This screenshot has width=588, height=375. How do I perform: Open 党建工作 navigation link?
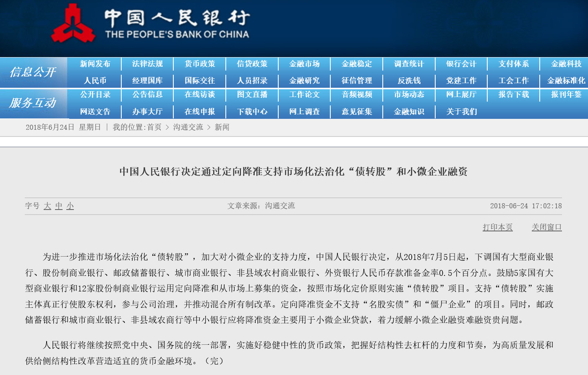point(461,81)
